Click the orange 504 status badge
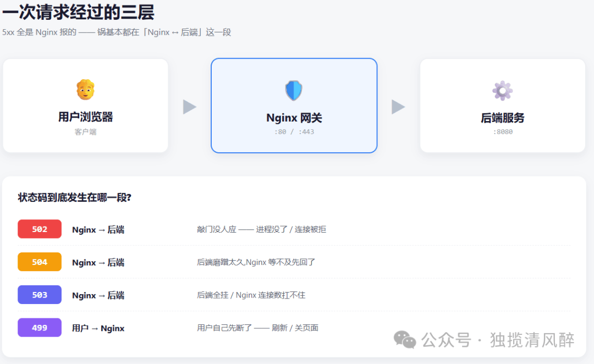This screenshot has width=594, height=364. (40, 262)
